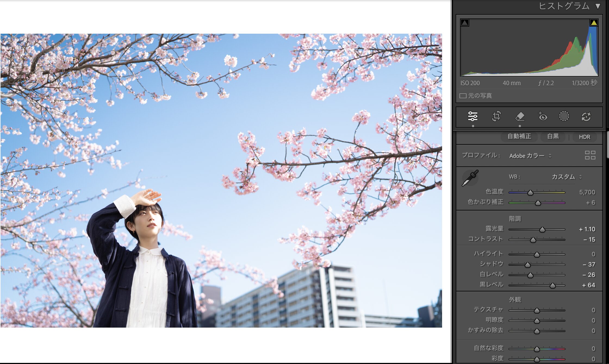Select the Edit sliders tool icon
The width and height of the screenshot is (609, 364).
tap(473, 117)
